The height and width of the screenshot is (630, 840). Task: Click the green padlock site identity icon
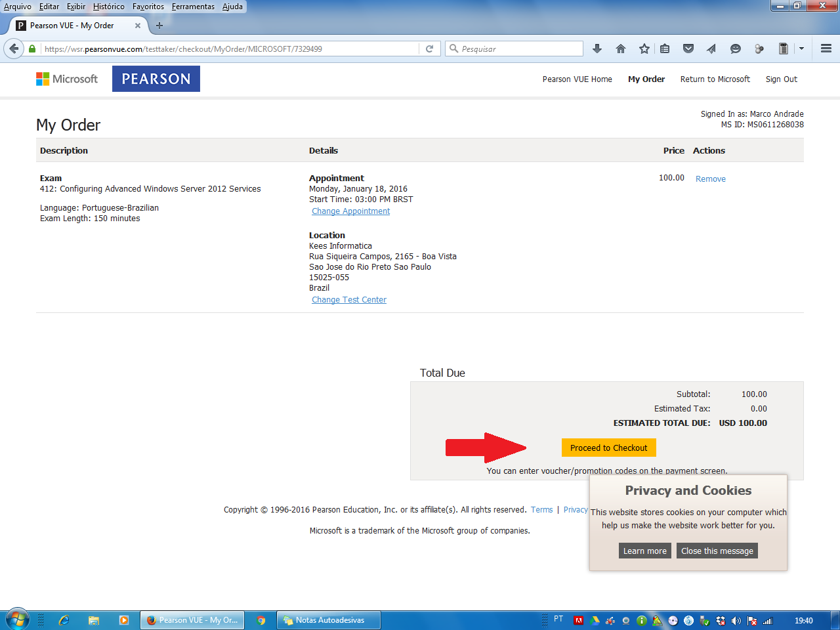(32, 49)
